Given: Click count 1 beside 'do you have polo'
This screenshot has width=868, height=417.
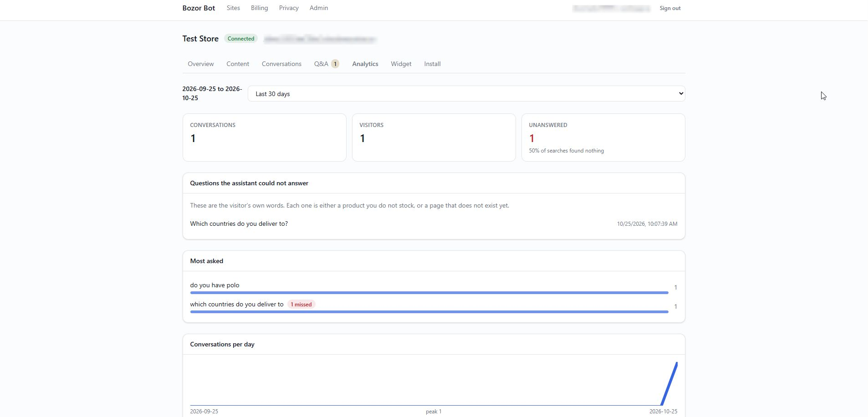Looking at the screenshot, I should pos(675,287).
